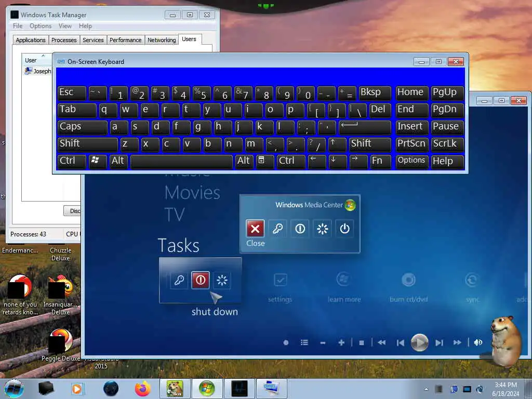Click Esc key on On-Screen Keyboard

click(x=71, y=93)
